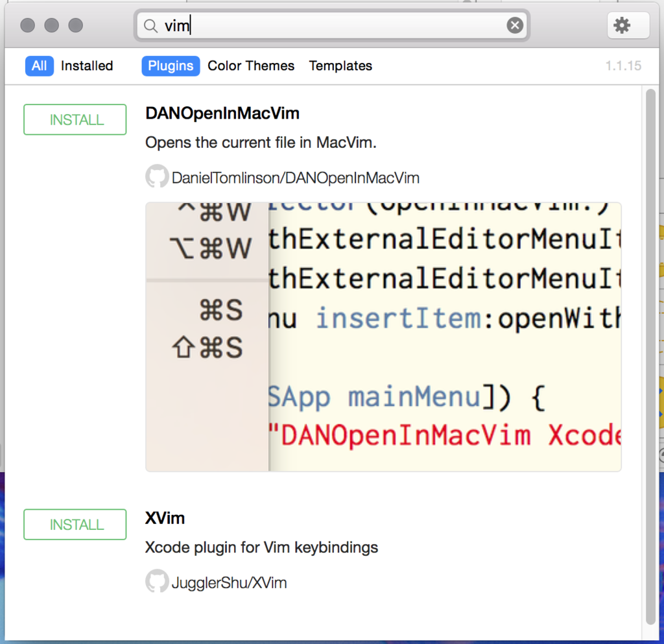Switch to Color Themes tab
The height and width of the screenshot is (644, 664).
[251, 66]
